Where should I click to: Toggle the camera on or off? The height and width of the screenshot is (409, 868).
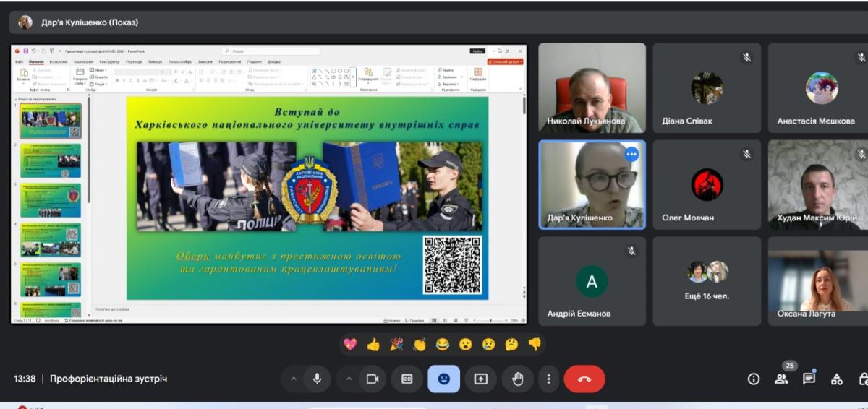pos(373,379)
